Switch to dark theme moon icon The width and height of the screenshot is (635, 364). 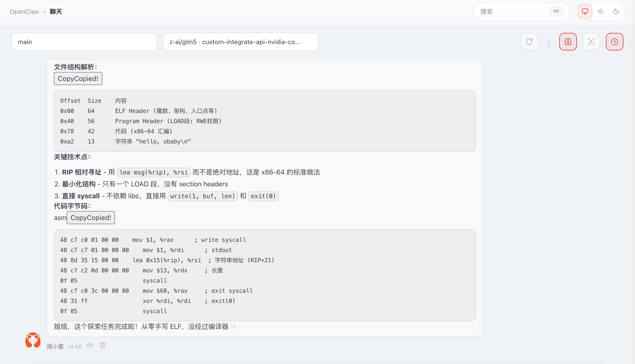[616, 11]
